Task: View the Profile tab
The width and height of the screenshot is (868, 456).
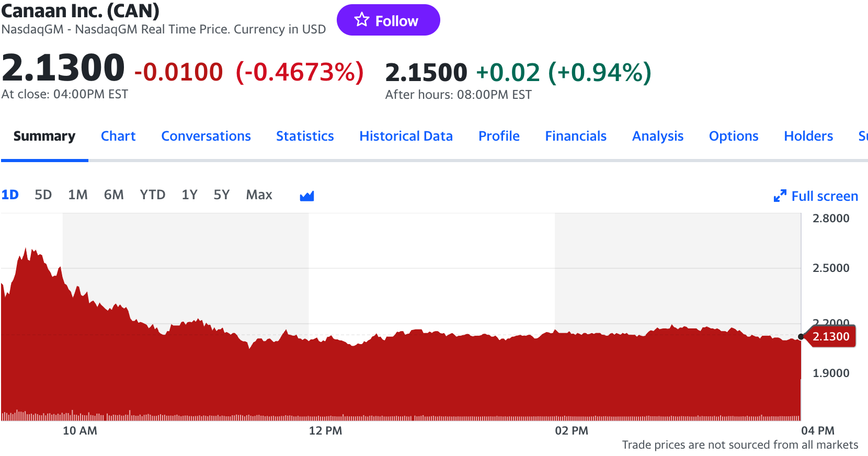Action: pos(499,136)
